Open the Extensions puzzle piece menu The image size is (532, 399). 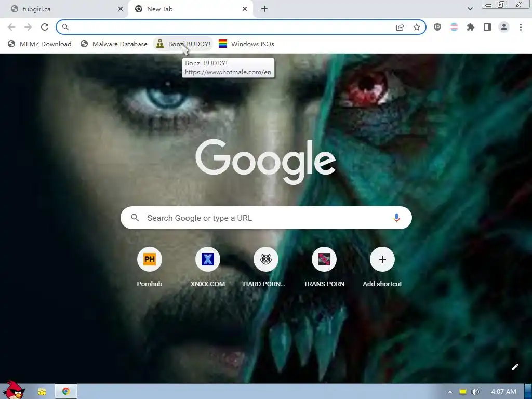[x=471, y=27]
